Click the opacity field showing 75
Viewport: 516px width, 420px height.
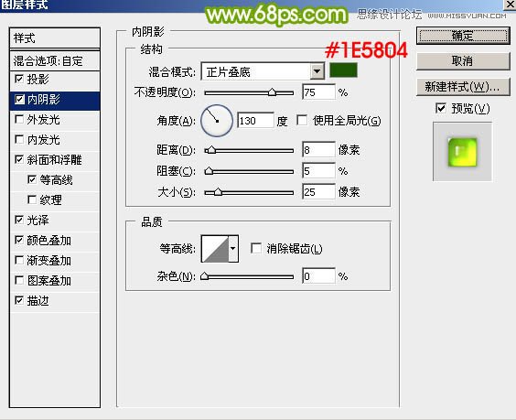(x=318, y=92)
